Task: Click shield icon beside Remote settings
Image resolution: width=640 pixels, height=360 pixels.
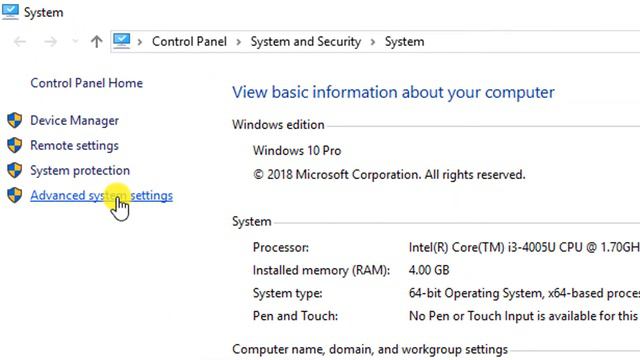Action: pyautogui.click(x=15, y=145)
